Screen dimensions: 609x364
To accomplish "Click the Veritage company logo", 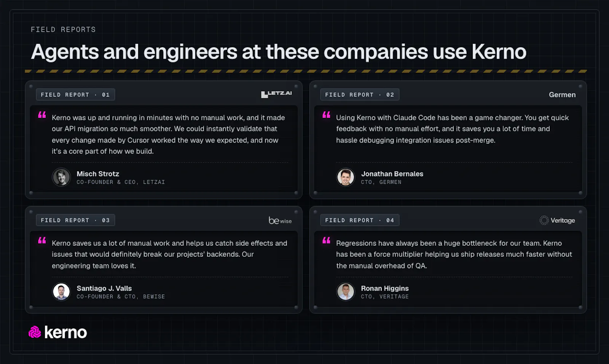I will coord(557,220).
